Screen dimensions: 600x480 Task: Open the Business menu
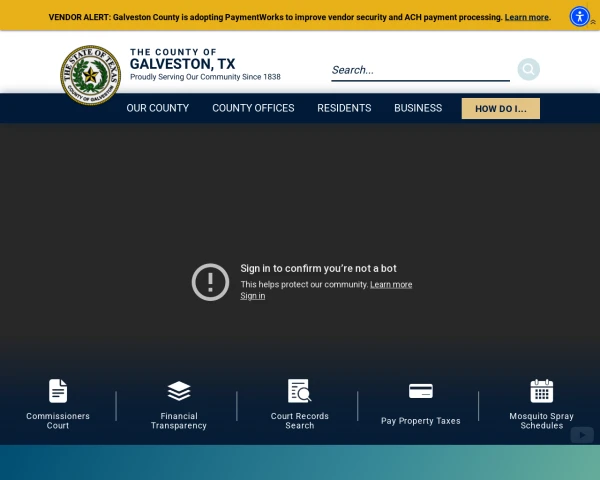tap(418, 108)
